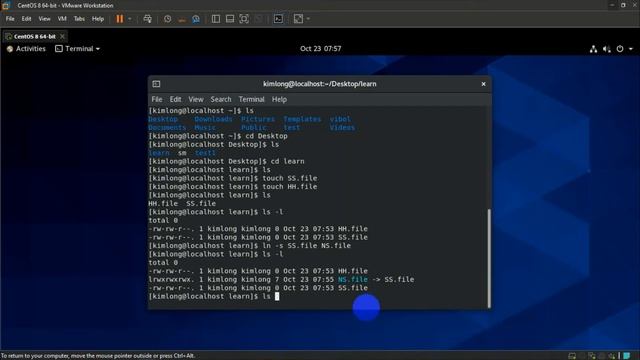
Task: Click the terminal window menu icon in titlebar
Action: point(156,84)
